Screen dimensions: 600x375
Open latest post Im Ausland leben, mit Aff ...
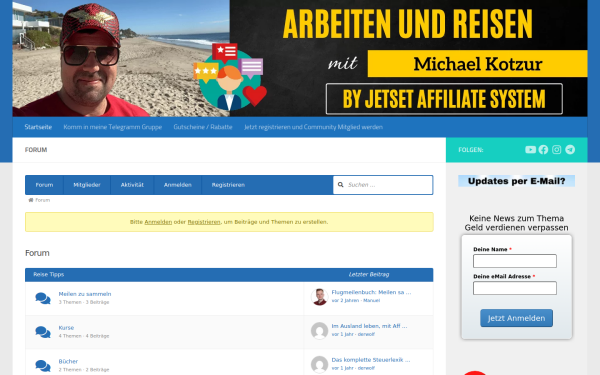coord(369,326)
